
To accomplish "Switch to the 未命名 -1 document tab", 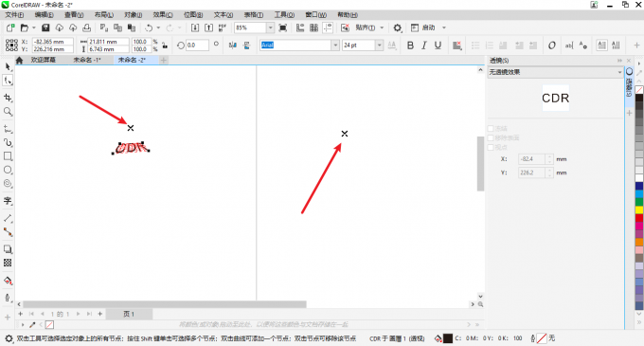I will [x=87, y=60].
